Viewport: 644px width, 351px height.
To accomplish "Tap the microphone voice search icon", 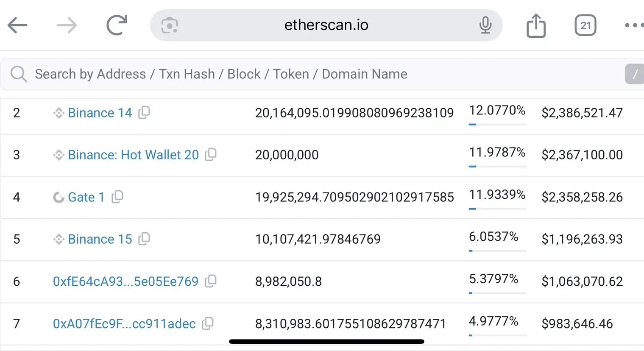I will click(485, 25).
